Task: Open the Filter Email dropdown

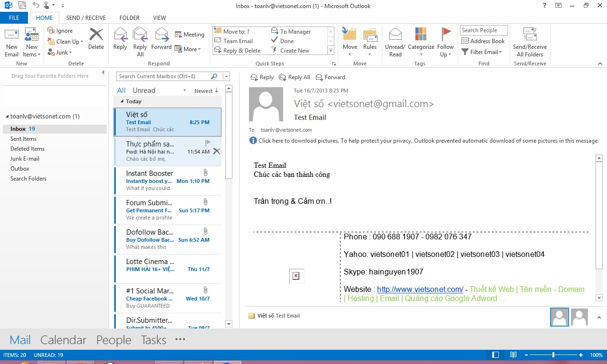Action: pos(482,52)
